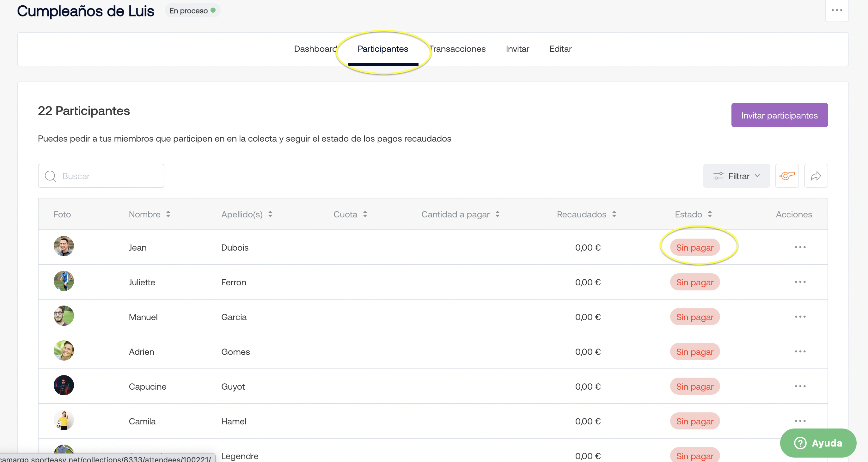Open the Editar tab
Image resolution: width=868 pixels, height=462 pixels.
(560, 49)
